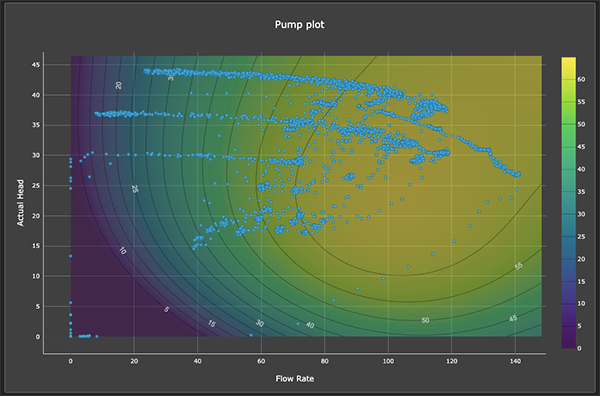Click y-axis tick label 35

(36, 125)
